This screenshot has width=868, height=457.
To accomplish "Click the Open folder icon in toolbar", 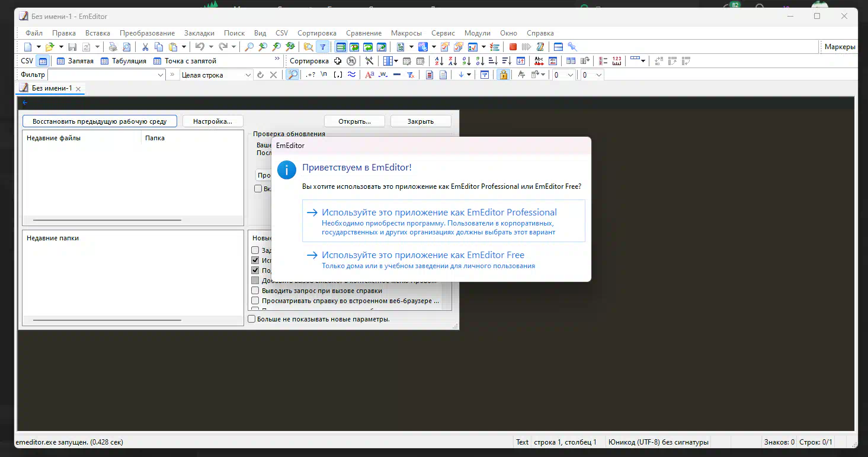I will coord(50,47).
